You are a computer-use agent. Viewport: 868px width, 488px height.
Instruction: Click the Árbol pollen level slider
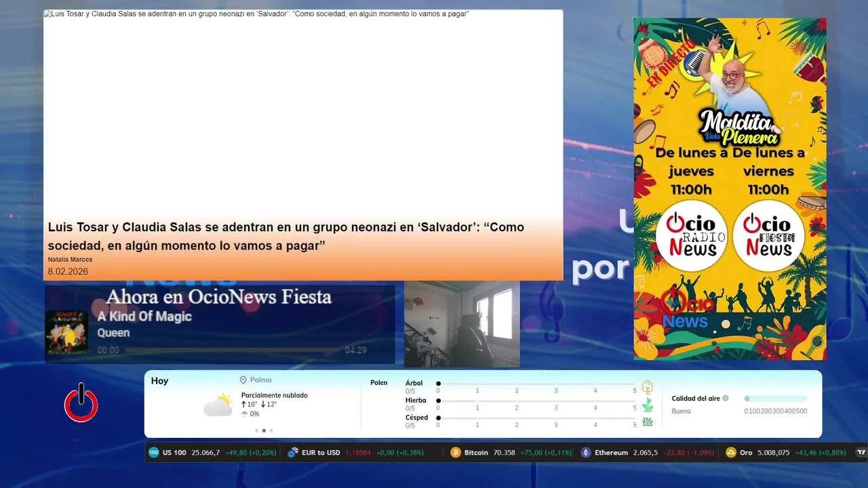(x=537, y=384)
